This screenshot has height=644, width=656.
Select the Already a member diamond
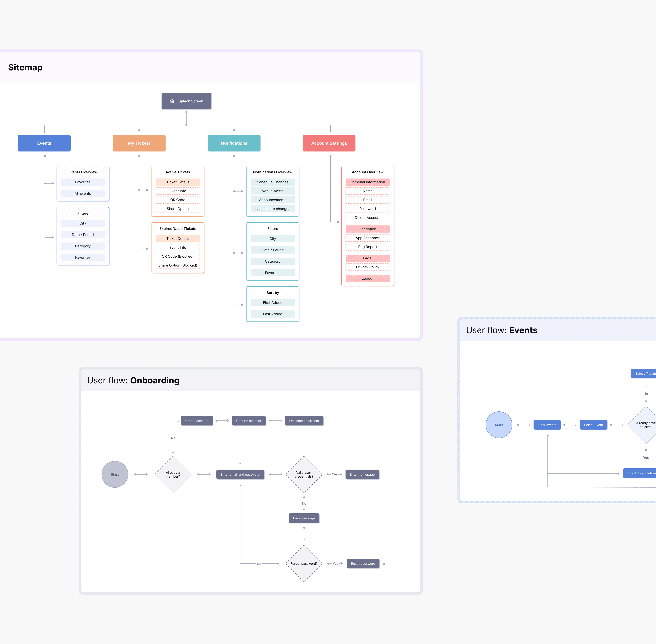pos(173,474)
